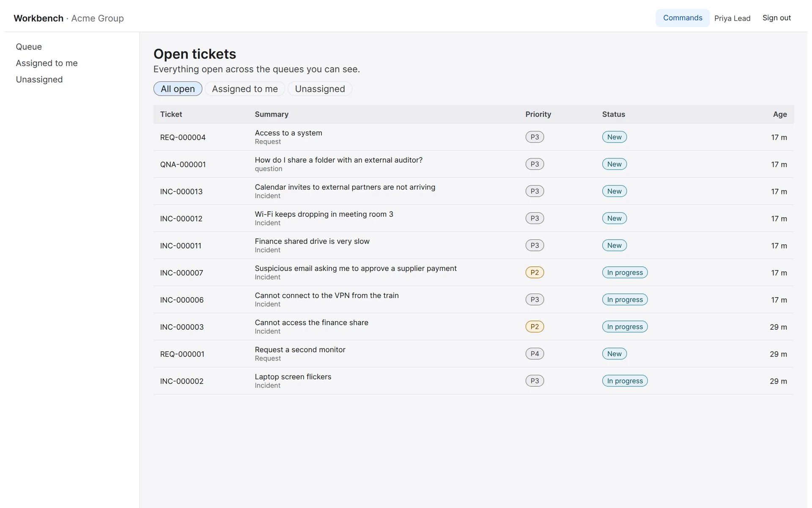812x508 pixels.
Task: Open Unassigned in sidebar
Action: click(39, 80)
